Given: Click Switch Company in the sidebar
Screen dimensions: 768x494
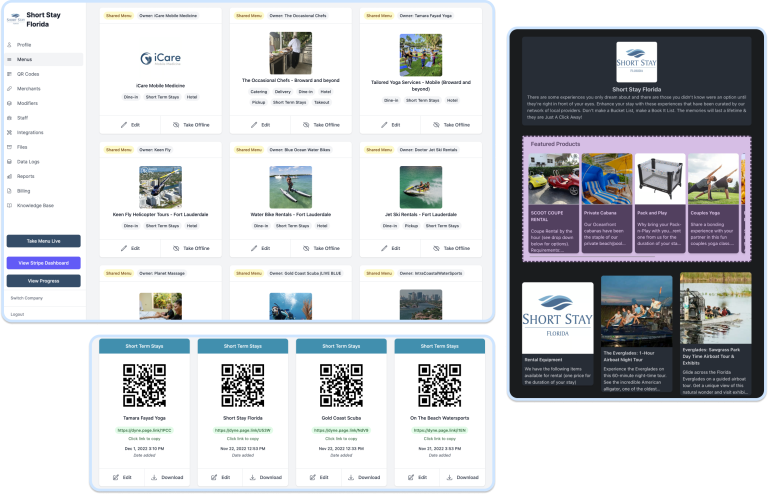Looking at the screenshot, I should coord(27,298).
